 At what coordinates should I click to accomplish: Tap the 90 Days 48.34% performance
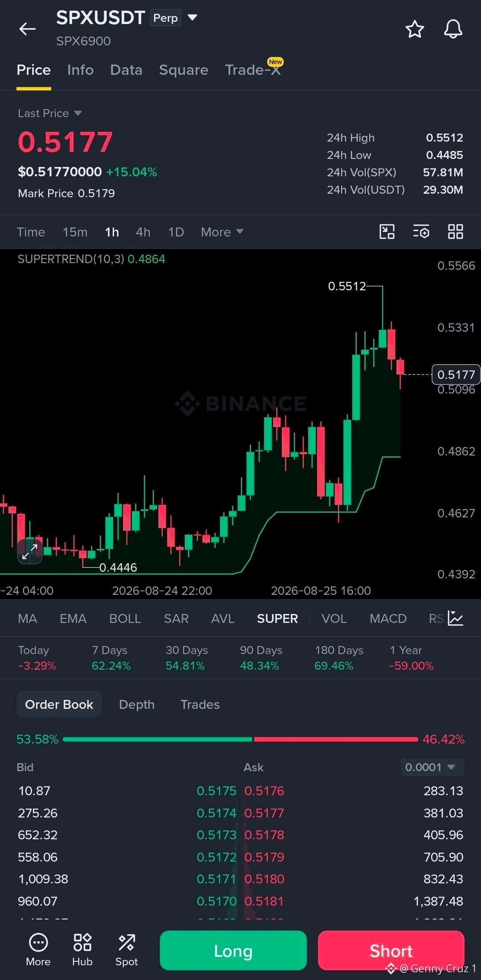click(261, 658)
